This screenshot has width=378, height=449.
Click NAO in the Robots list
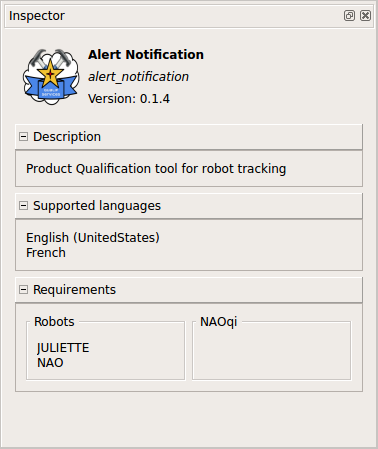pos(50,363)
